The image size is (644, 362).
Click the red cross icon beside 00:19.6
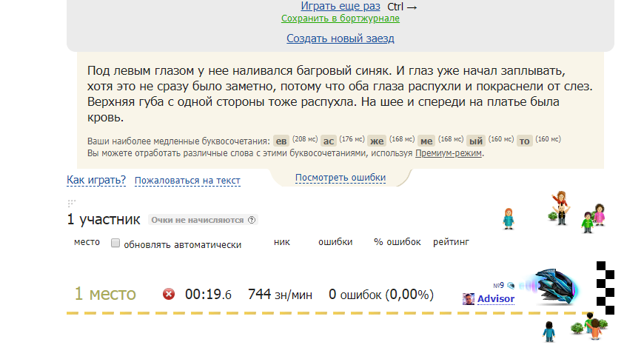[x=168, y=294]
